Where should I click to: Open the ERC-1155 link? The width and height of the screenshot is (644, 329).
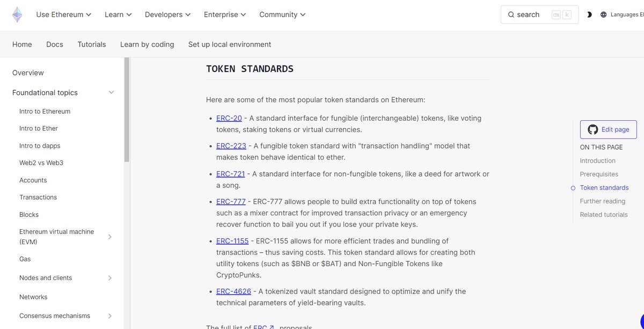232,241
